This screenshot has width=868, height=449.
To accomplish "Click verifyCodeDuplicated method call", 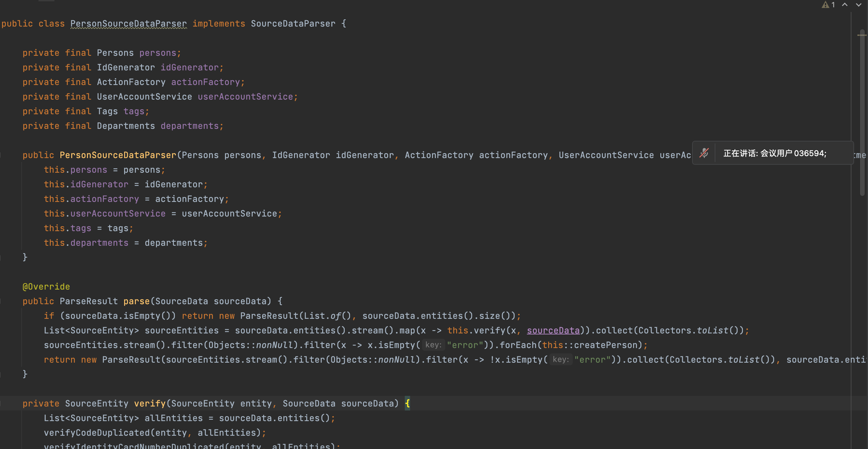I will coord(97,433).
